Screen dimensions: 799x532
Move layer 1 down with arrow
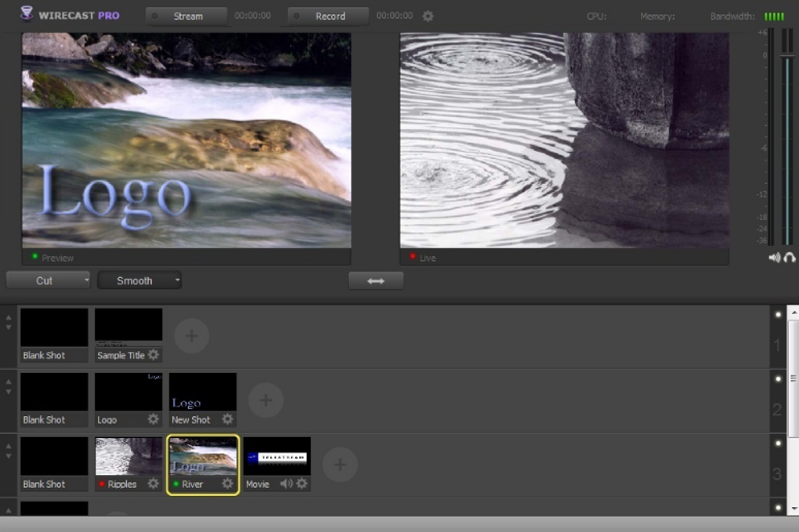(x=9, y=328)
